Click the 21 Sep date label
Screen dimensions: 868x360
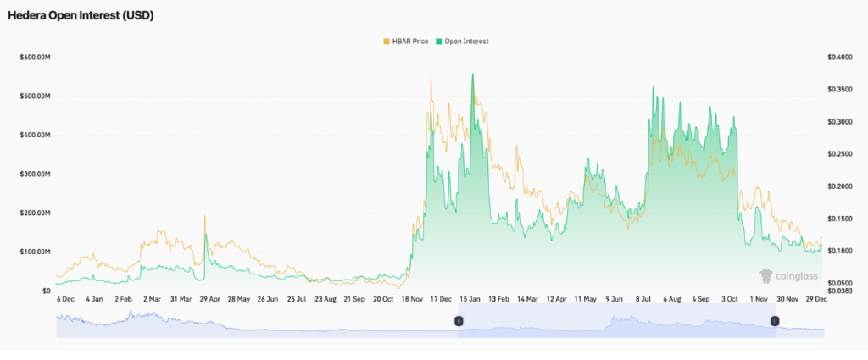click(x=354, y=299)
